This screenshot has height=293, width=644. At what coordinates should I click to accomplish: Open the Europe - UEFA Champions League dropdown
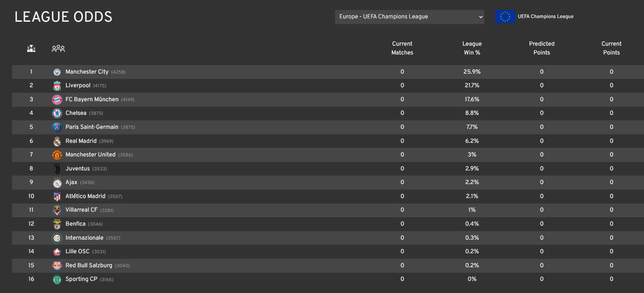[409, 17]
